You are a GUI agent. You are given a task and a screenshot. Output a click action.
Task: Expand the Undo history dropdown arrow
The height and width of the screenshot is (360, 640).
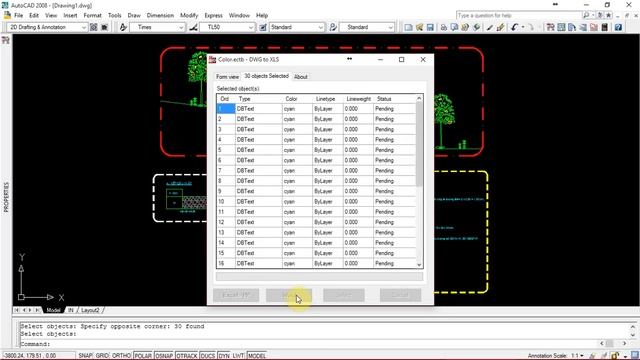[523, 27]
